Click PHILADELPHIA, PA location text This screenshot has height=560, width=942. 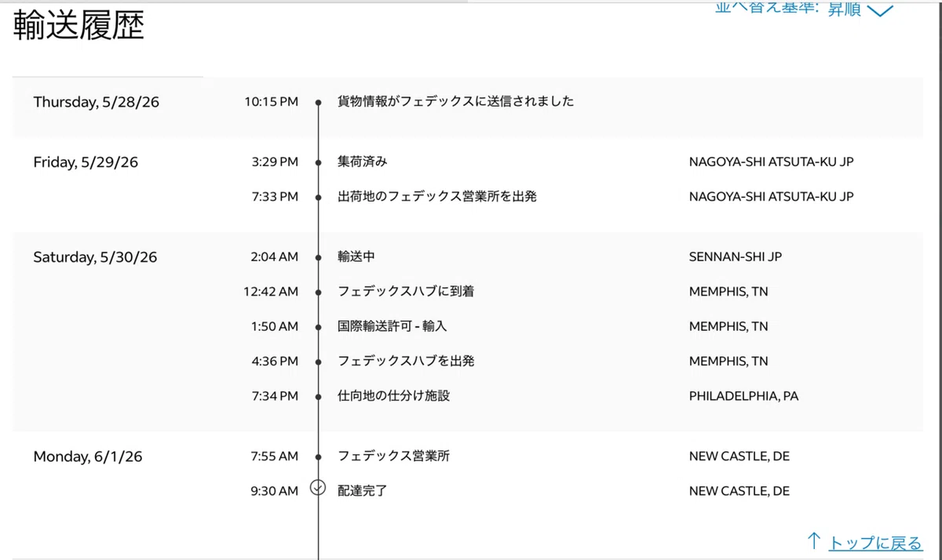pos(743,396)
